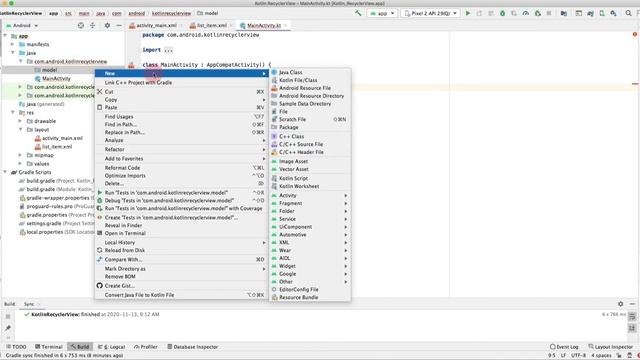Click the Search Everywhere magnifier icon

pyautogui.click(x=629, y=13)
